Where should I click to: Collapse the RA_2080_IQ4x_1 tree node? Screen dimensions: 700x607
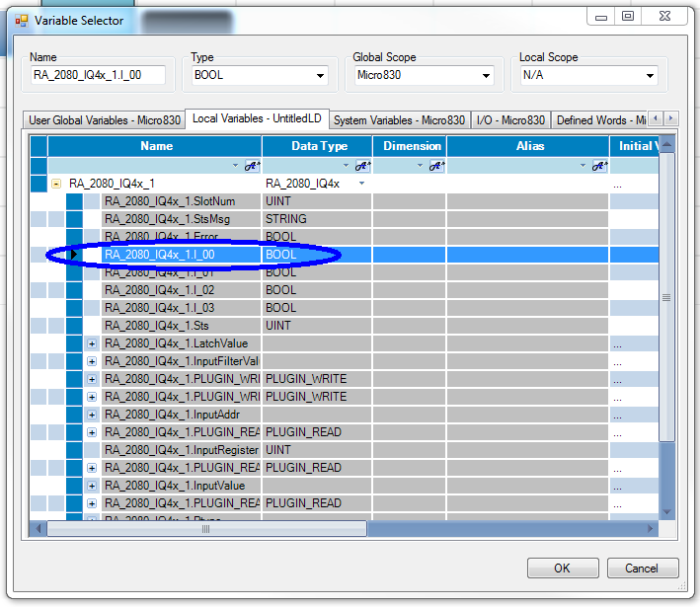(56, 184)
